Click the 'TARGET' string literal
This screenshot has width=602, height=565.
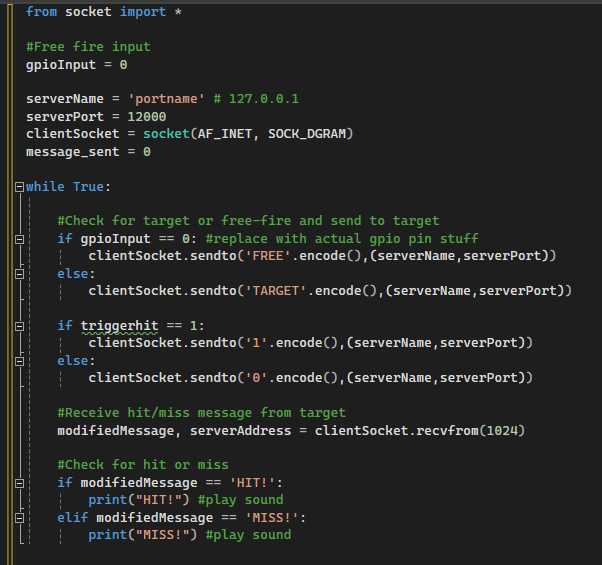pos(275,291)
